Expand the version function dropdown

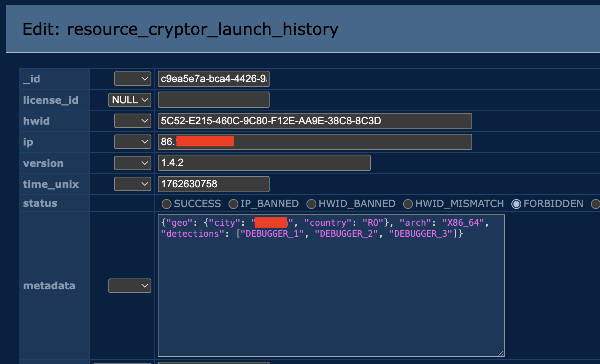point(132,163)
